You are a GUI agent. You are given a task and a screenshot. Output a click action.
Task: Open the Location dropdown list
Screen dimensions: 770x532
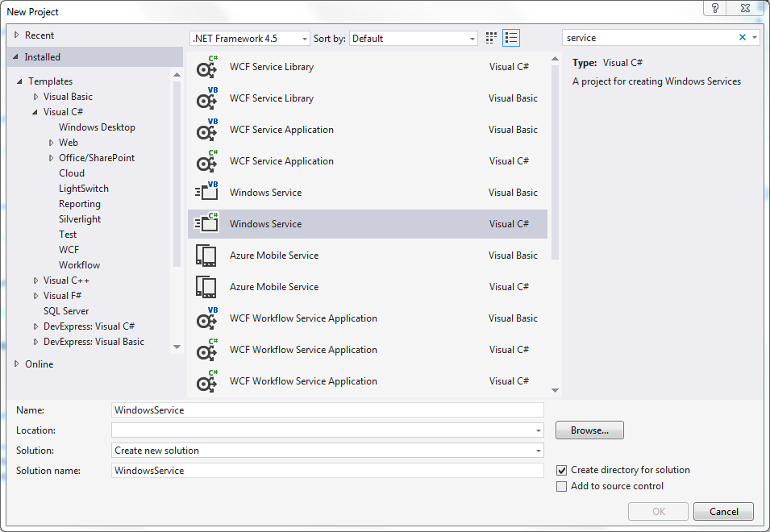coord(539,430)
